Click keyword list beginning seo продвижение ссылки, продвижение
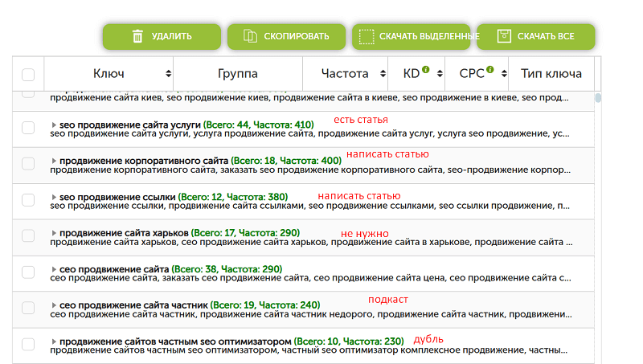Viewport: 643px width, 364px height. coord(309,207)
